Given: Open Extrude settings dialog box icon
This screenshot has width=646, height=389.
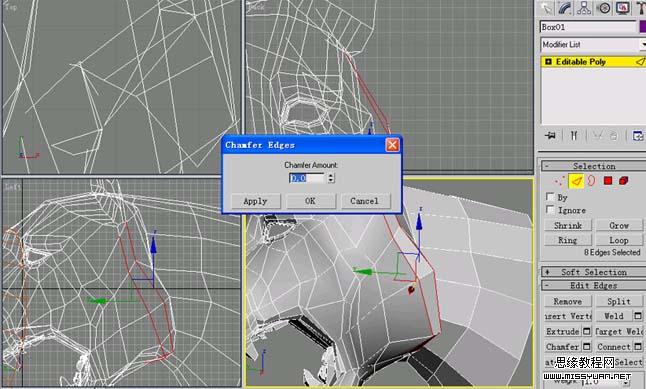Looking at the screenshot, I should pos(587,331).
